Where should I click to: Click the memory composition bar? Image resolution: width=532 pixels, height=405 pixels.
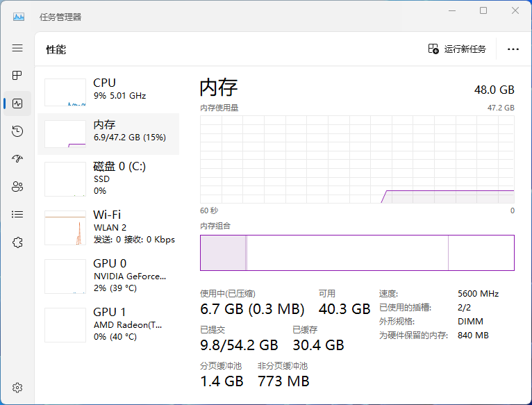tap(357, 252)
